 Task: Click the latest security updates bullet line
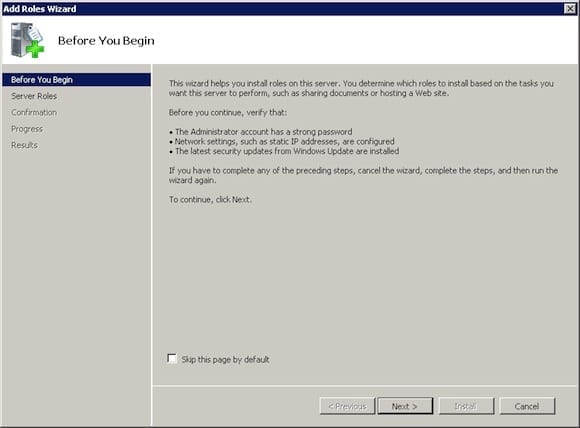click(284, 151)
